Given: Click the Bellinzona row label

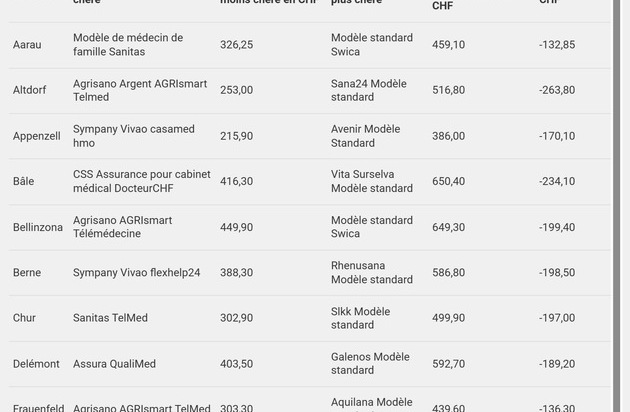Looking at the screenshot, I should 38,227.
